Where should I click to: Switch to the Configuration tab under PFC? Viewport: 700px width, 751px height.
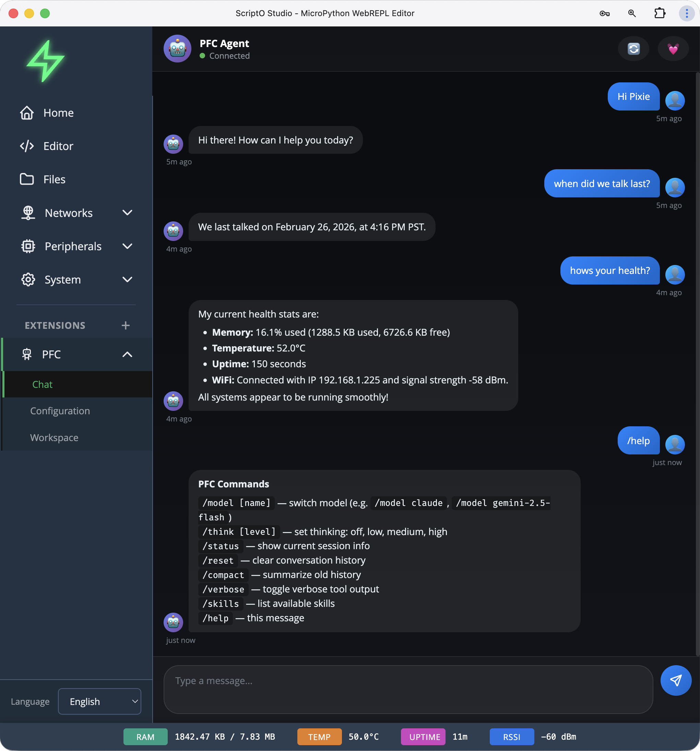tap(60, 411)
